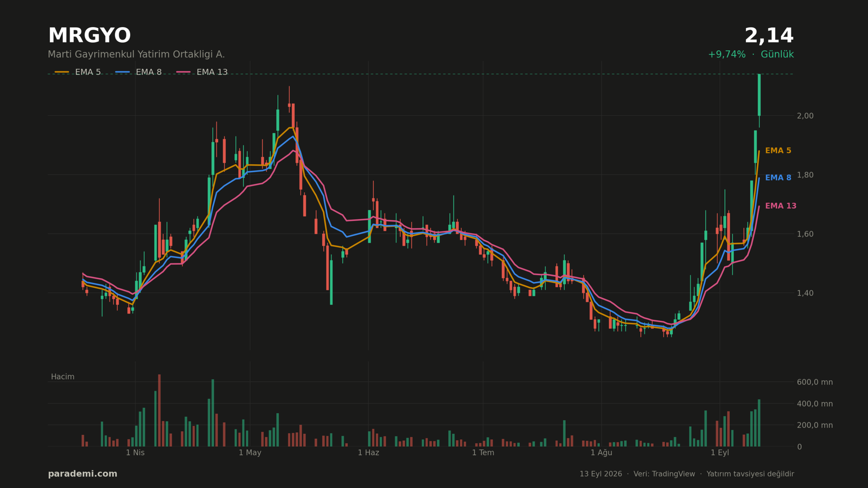Click the tallest red volume bar in early April
The image size is (868, 488).
point(159,410)
